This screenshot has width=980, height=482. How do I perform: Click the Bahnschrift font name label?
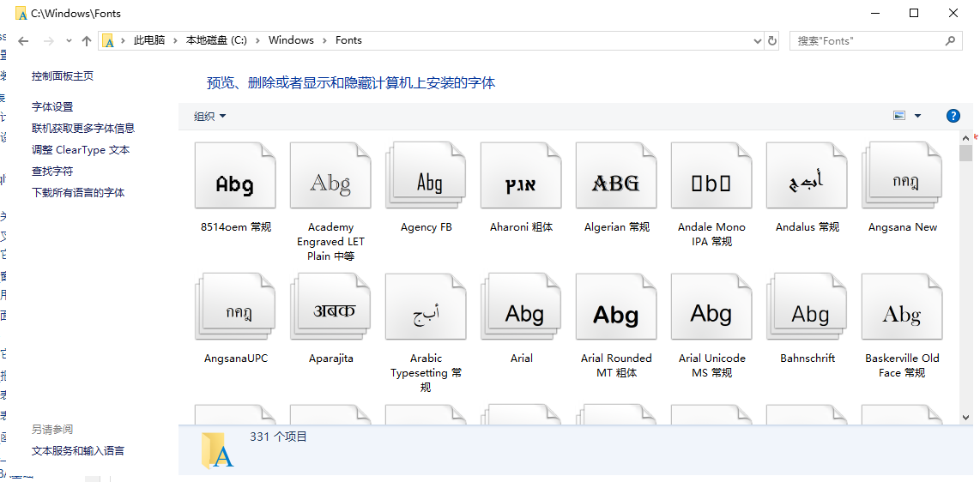tap(808, 358)
